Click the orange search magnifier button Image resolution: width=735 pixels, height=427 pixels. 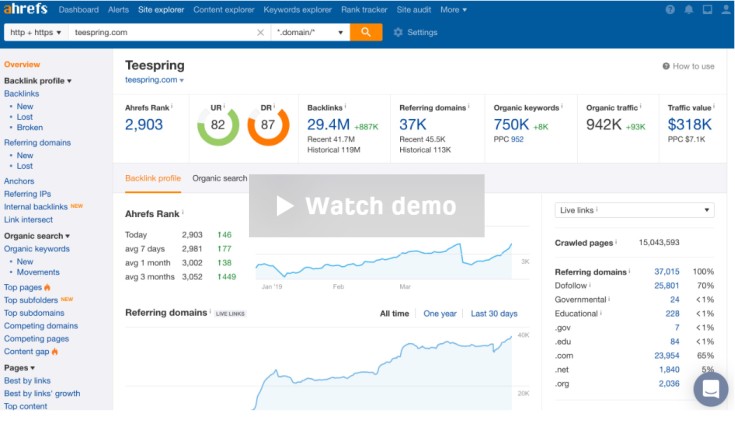(366, 32)
